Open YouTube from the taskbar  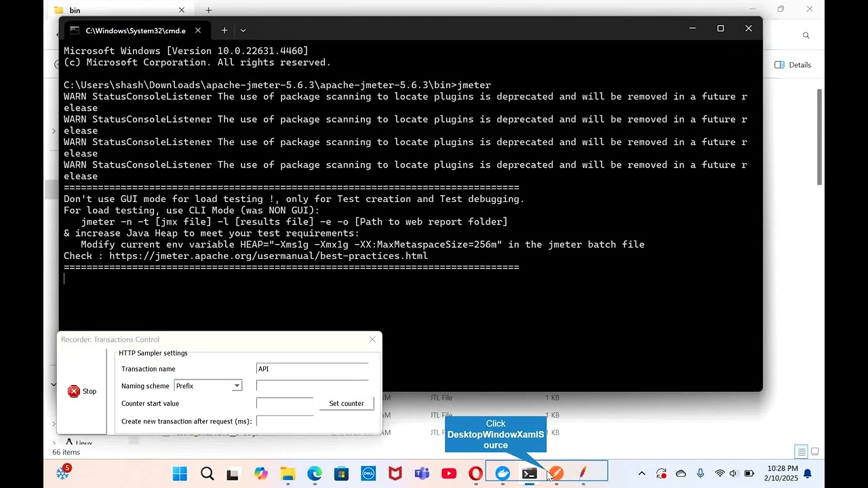coord(449,473)
